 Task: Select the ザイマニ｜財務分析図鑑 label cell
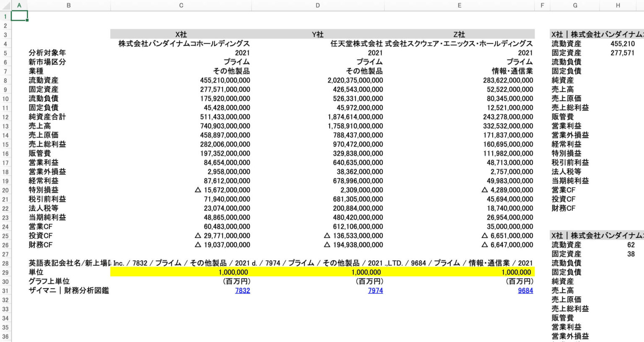coord(68,290)
